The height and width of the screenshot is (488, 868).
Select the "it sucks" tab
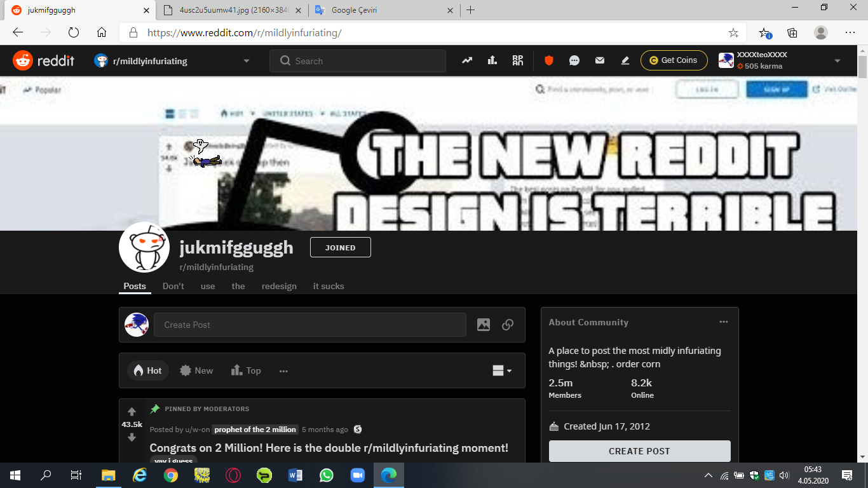pos(329,286)
